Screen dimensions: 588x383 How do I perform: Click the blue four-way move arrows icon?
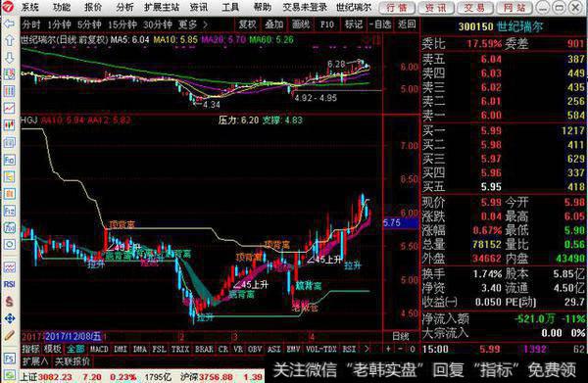point(9,318)
